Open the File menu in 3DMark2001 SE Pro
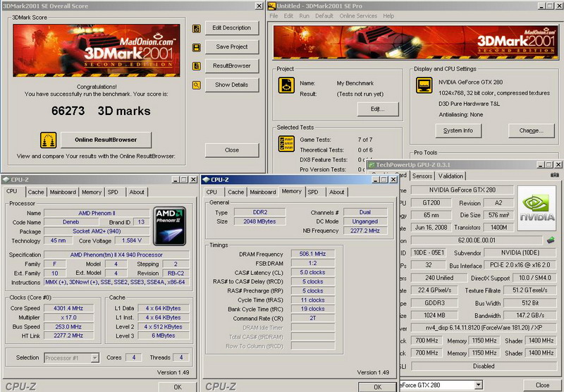This screenshot has width=564, height=392. click(274, 16)
